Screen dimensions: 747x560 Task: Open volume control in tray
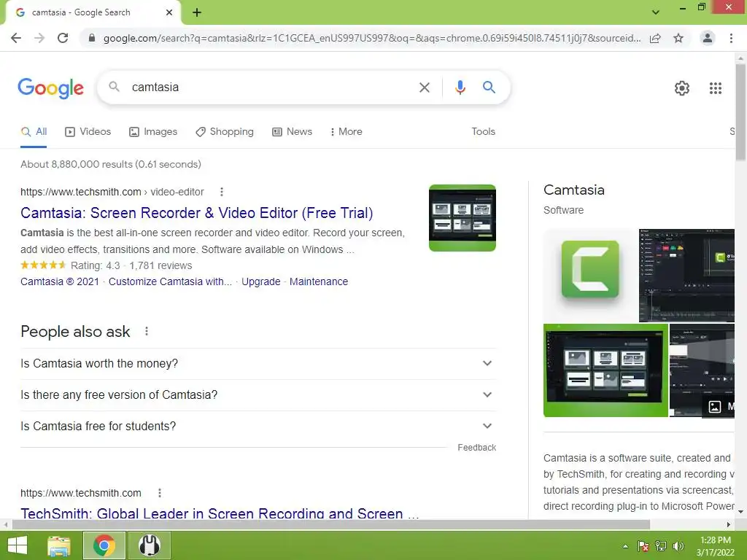[x=678, y=546]
